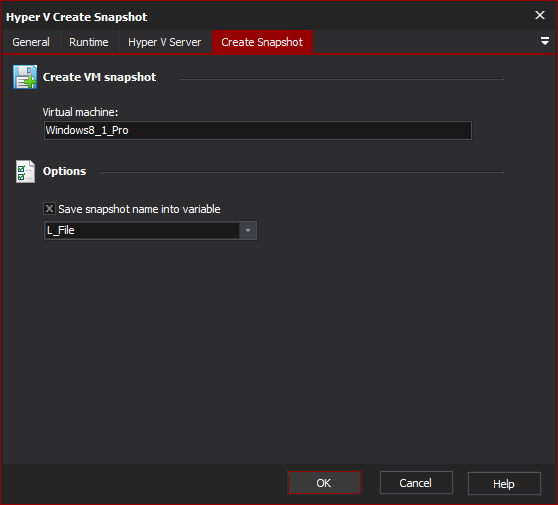Click the Options checklist document icon
The image size is (558, 505).
click(x=25, y=171)
